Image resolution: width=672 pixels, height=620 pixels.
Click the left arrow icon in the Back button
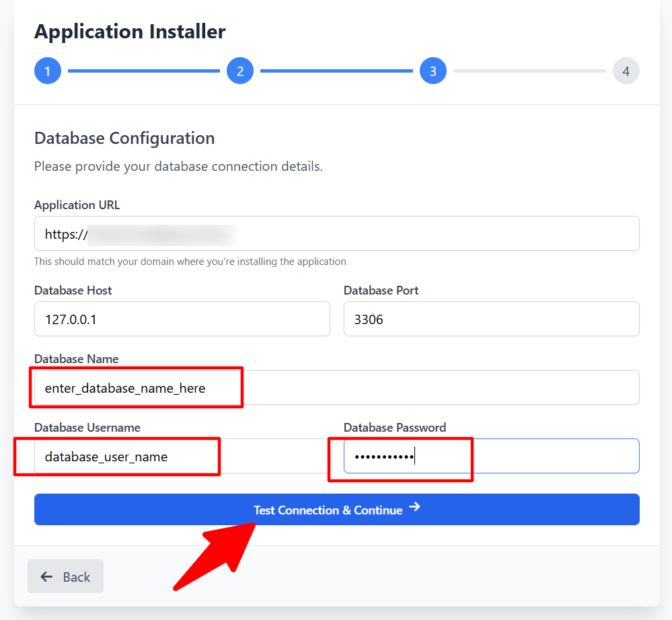(x=46, y=576)
